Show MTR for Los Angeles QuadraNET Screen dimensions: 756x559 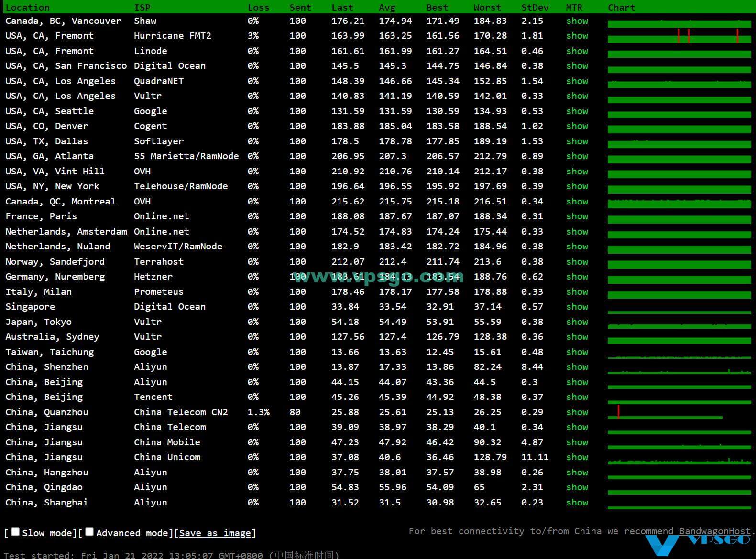click(577, 81)
